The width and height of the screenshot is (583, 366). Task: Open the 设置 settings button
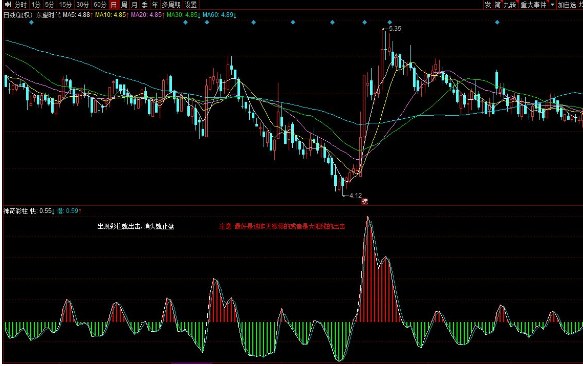(x=191, y=4)
